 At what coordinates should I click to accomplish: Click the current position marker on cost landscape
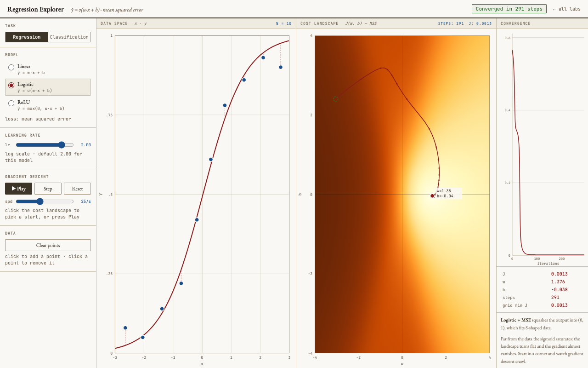point(432,196)
